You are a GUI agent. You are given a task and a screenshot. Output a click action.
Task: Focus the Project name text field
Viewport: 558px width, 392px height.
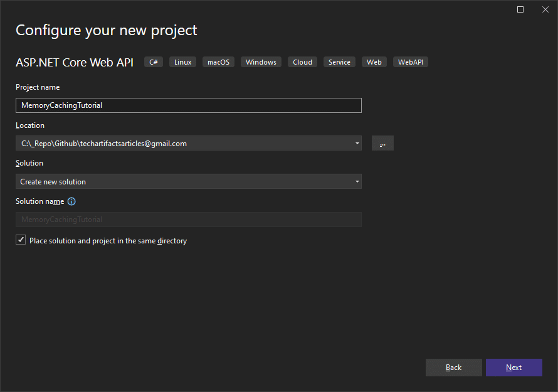click(x=189, y=105)
